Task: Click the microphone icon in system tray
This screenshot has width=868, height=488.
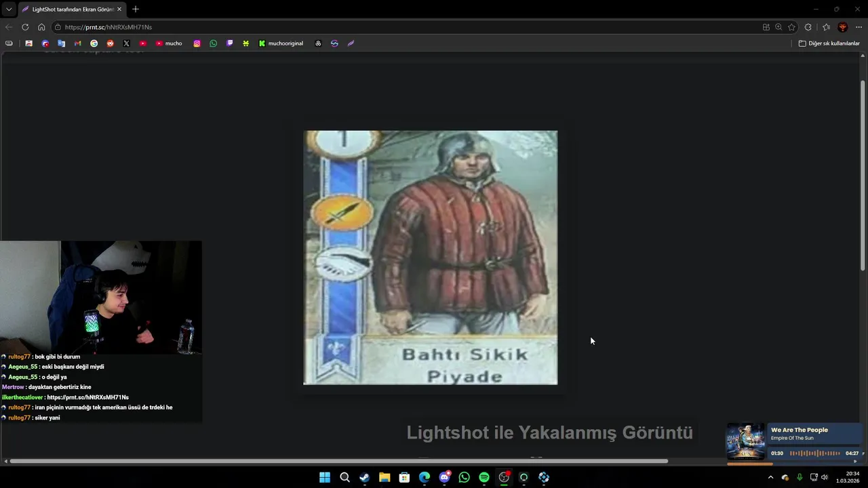Action: click(800, 477)
